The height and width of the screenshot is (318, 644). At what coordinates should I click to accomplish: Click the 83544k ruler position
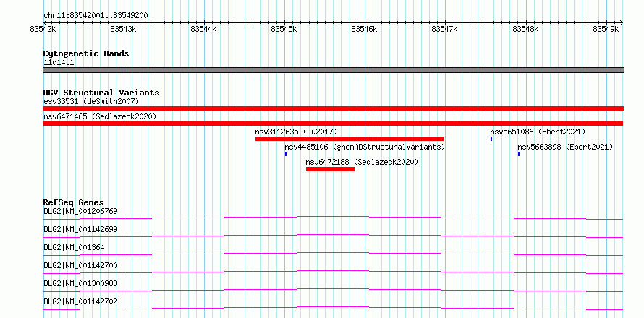click(x=204, y=29)
